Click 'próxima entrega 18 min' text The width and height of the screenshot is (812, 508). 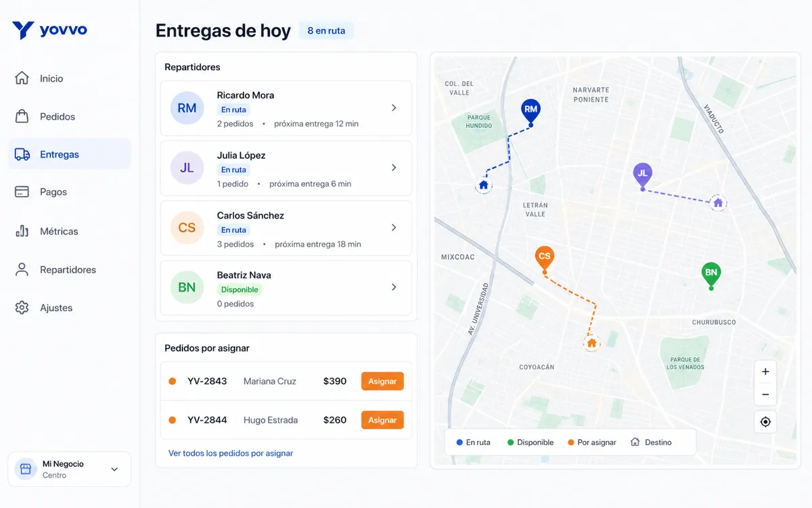tap(318, 244)
